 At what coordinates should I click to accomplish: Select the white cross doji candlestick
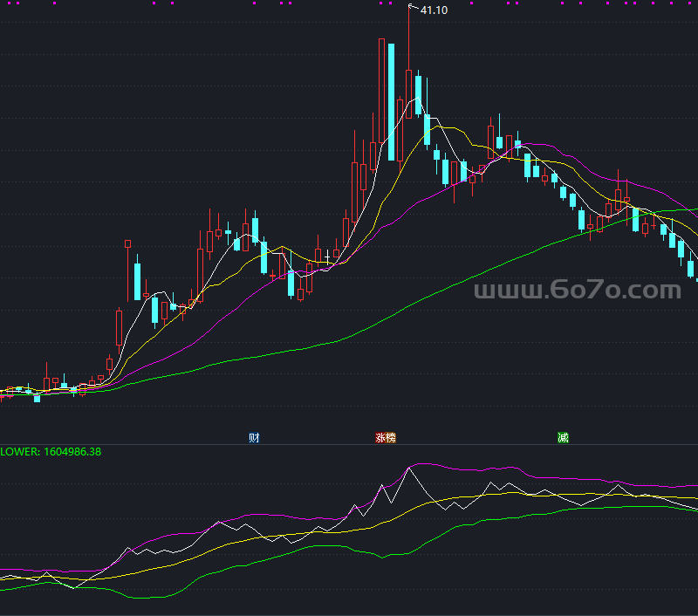[328, 257]
